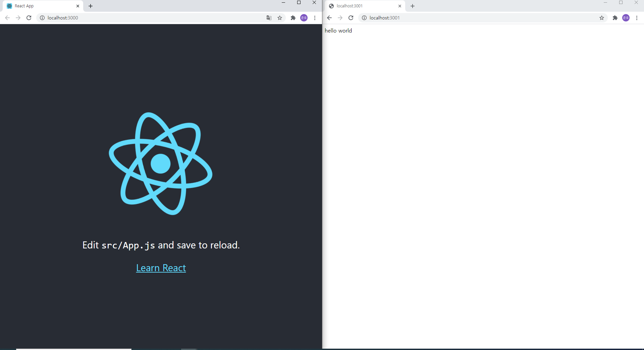
Task: Open Chrome menu in right window
Action: tap(637, 18)
